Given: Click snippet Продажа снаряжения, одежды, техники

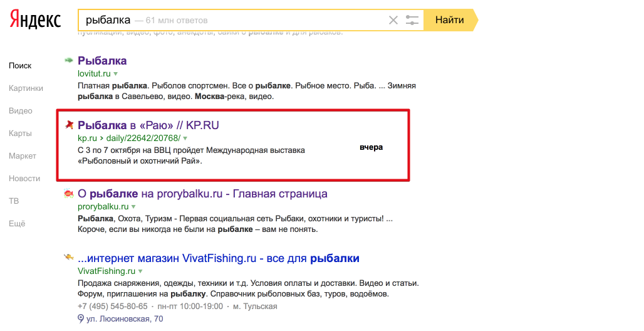Looking at the screenshot, I should 157,283.
